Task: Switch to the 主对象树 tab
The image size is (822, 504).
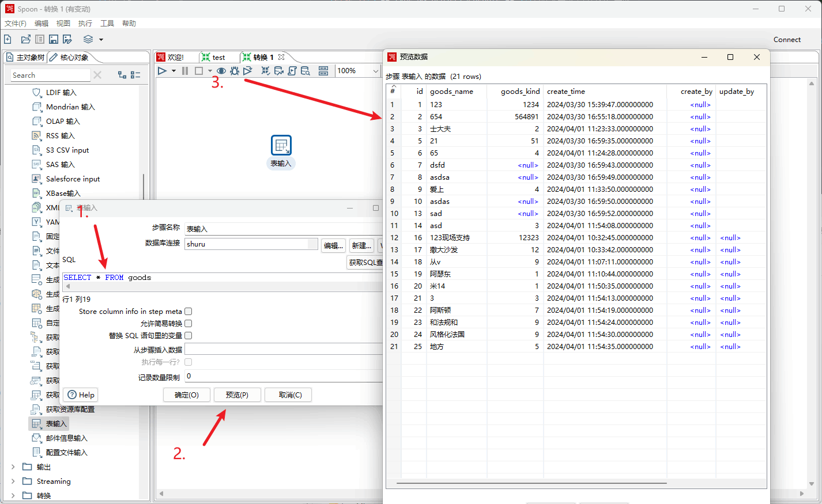Action: pos(25,57)
